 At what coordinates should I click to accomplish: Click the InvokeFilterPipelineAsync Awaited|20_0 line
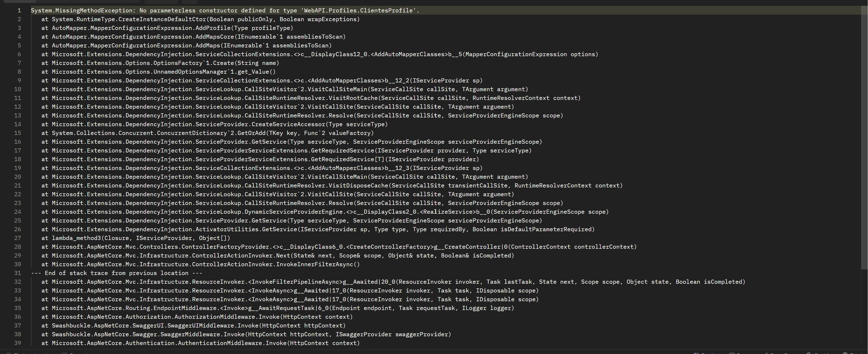[x=393, y=282]
